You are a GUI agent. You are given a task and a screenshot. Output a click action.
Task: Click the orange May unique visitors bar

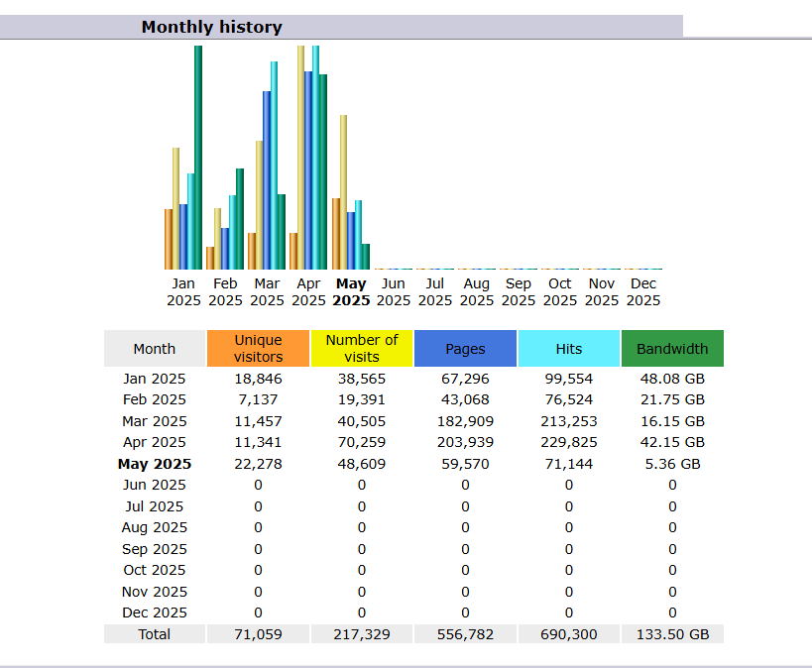tap(336, 234)
